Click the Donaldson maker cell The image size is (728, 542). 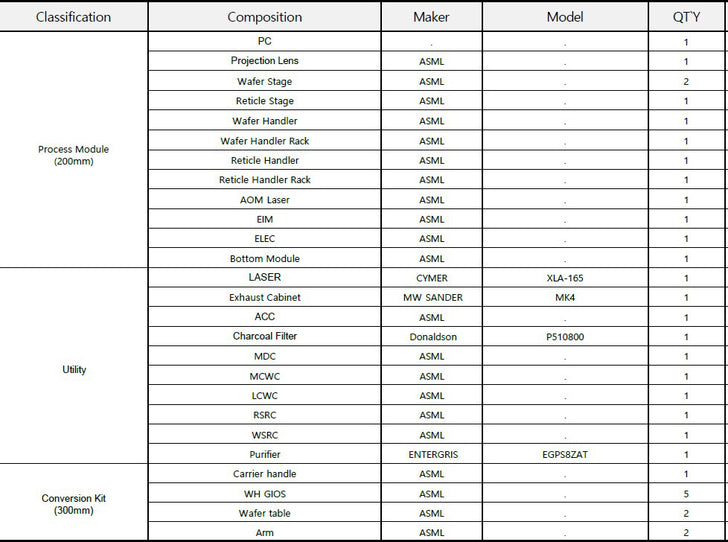(431, 336)
